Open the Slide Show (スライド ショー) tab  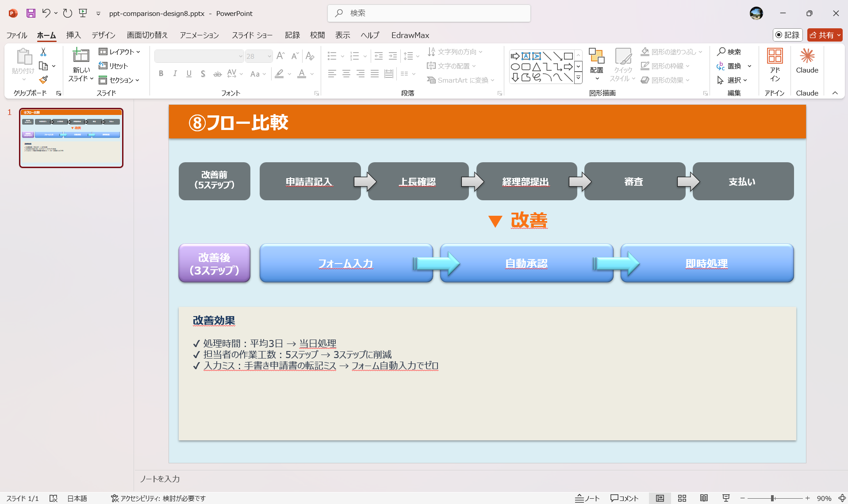(x=252, y=35)
